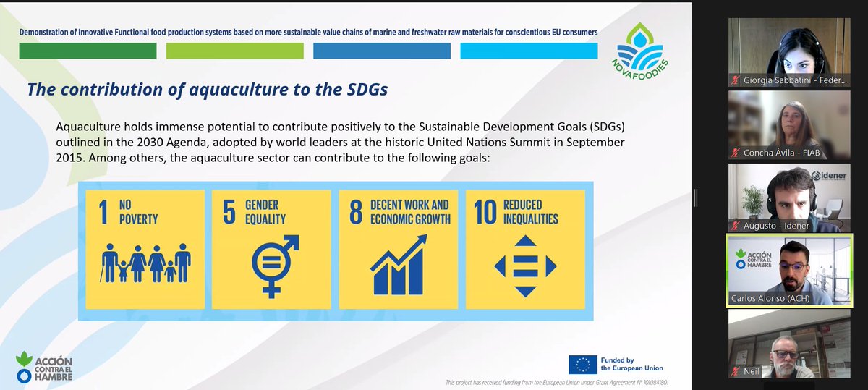Click the slide title about aquaculture and SDGs

point(207,89)
